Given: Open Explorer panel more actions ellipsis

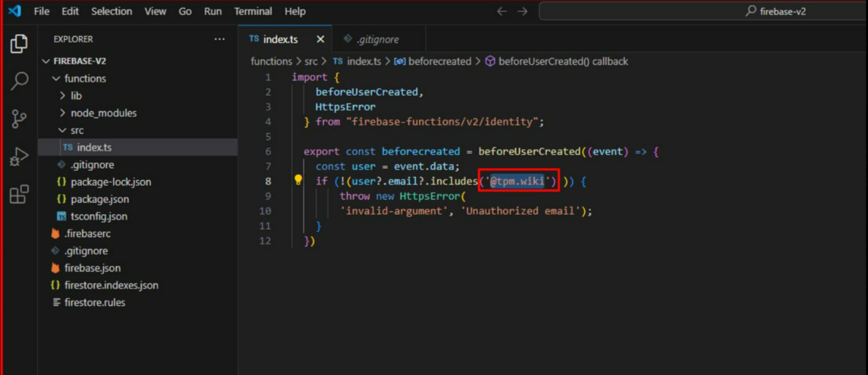Looking at the screenshot, I should [x=219, y=39].
